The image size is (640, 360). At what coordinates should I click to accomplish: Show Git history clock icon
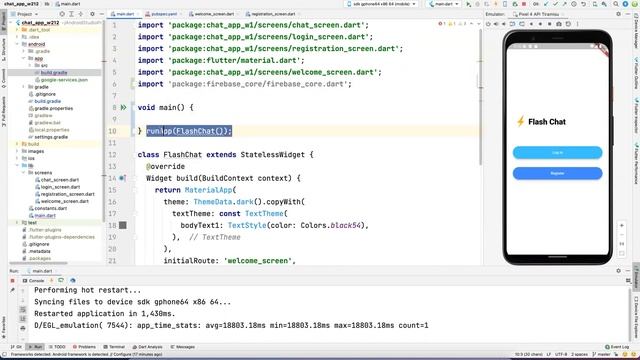coord(574,4)
